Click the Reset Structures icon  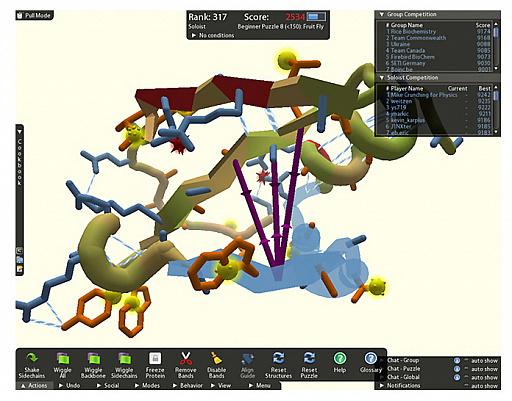(x=278, y=358)
